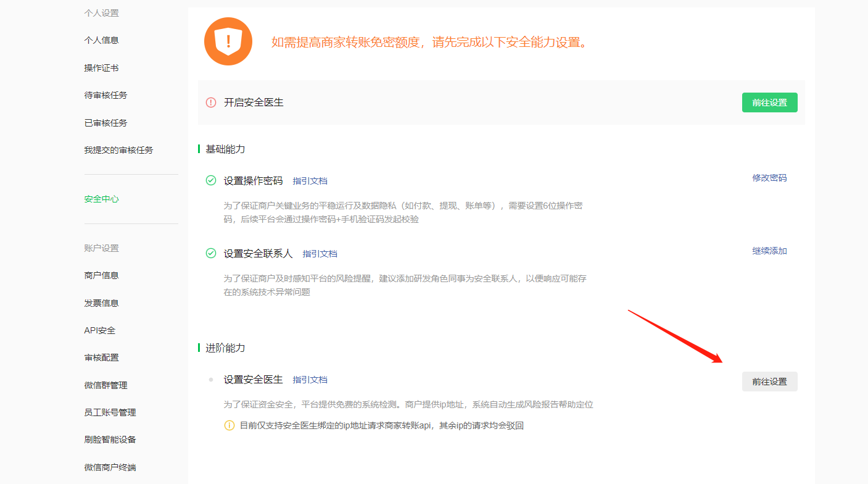This screenshot has height=484, width=868.
Task: Navigate to API安全 in the sidebar
Action: [100, 330]
